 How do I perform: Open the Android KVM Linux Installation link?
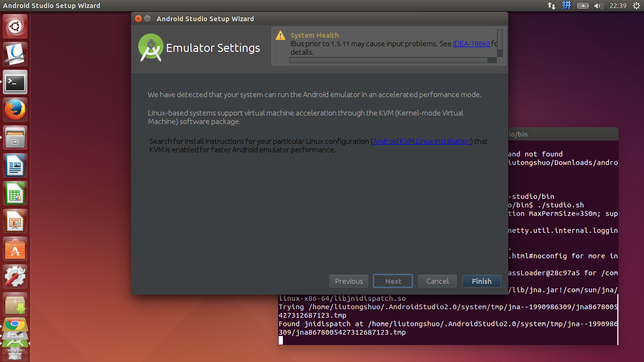coord(422,141)
